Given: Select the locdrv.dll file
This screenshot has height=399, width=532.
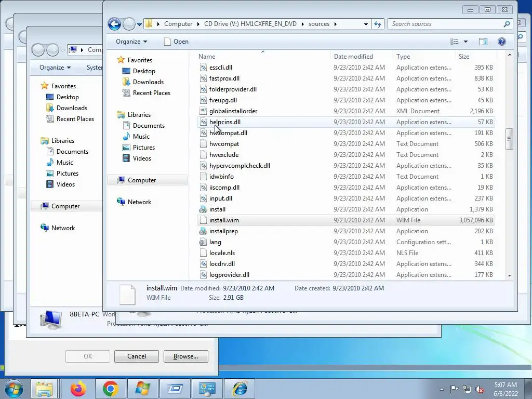Looking at the screenshot, I should (x=222, y=263).
